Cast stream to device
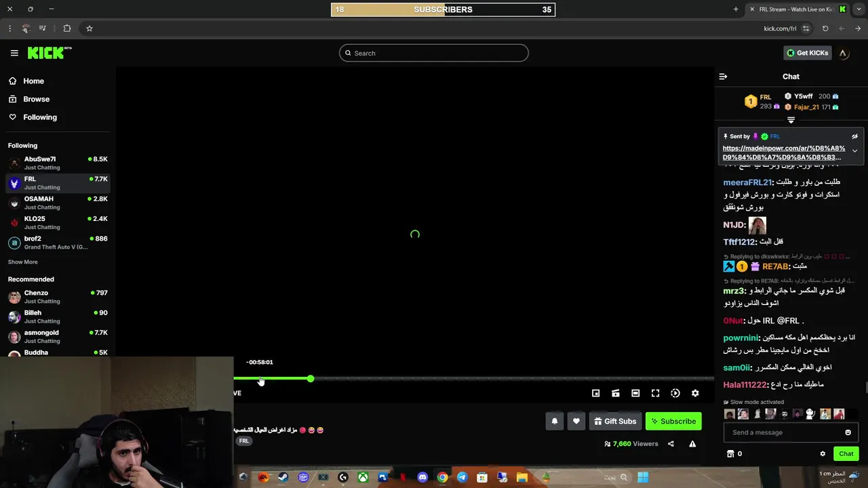The height and width of the screenshot is (488, 868). (x=616, y=393)
